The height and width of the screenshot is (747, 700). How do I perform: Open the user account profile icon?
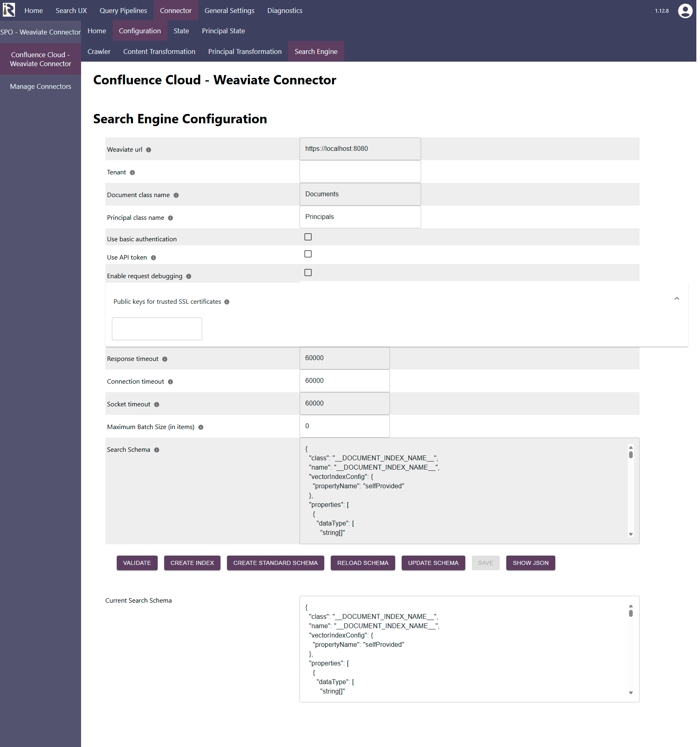(685, 11)
